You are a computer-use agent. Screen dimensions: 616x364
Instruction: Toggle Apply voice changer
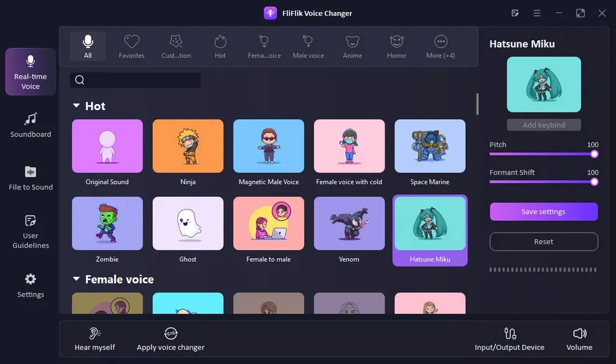(x=170, y=339)
